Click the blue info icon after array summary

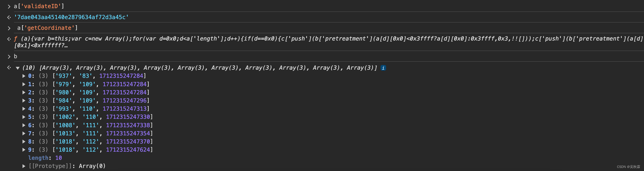(x=383, y=68)
